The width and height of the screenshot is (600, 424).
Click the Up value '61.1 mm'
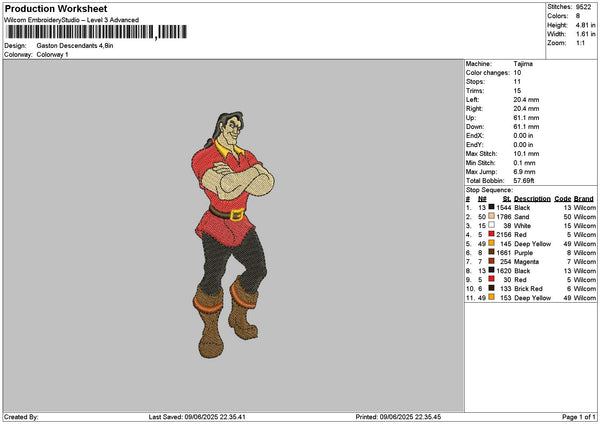pos(526,118)
